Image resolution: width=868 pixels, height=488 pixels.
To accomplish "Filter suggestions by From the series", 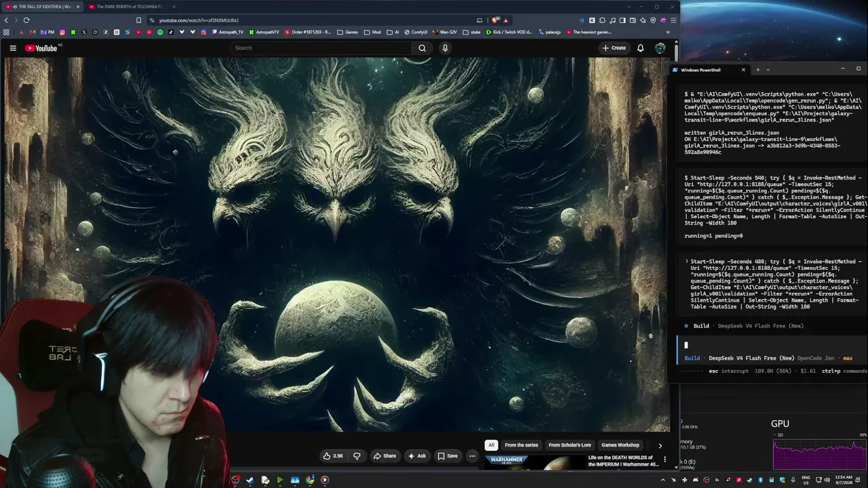I will (521, 445).
